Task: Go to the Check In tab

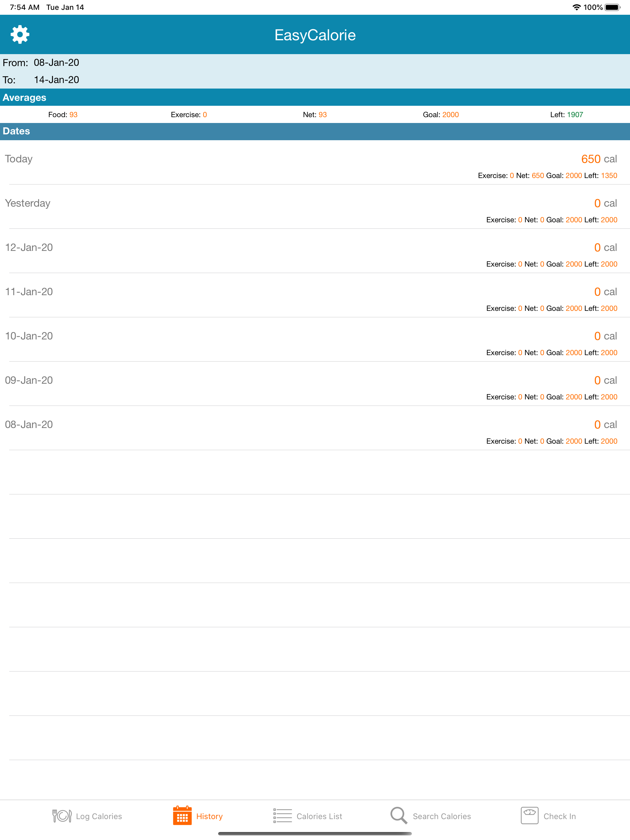Action: tap(548, 816)
